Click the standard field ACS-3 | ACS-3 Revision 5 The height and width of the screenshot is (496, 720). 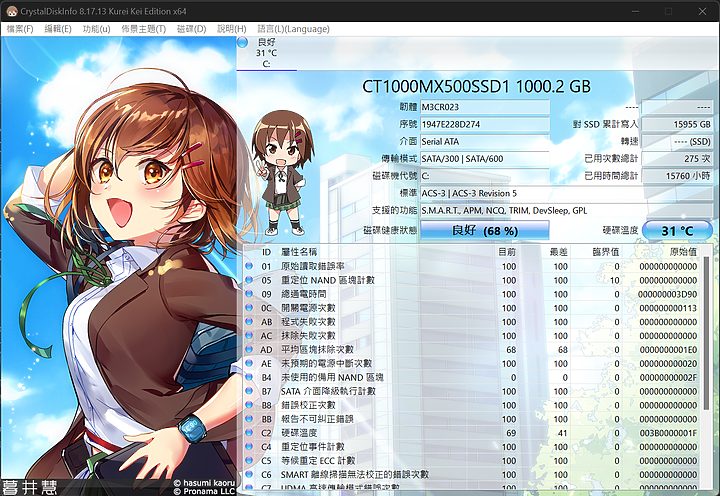coord(567,193)
